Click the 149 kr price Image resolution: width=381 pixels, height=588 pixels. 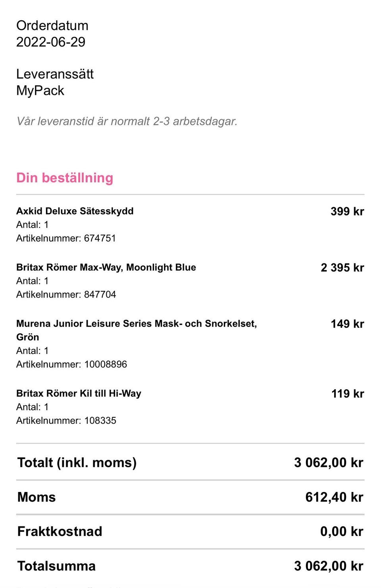point(347,324)
